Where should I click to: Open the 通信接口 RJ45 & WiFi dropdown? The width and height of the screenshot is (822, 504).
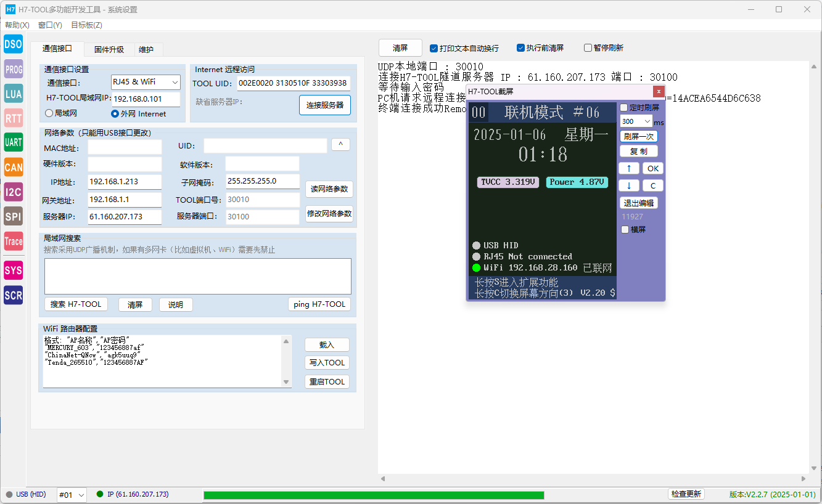point(146,82)
